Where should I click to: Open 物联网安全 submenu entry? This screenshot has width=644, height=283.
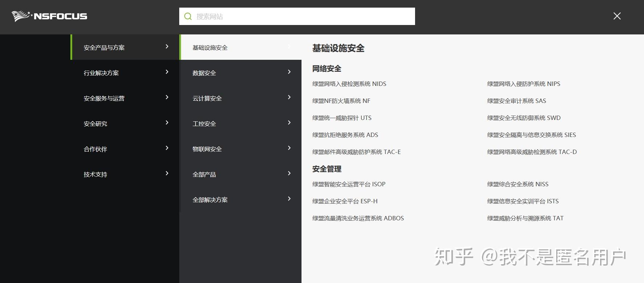tap(241, 149)
